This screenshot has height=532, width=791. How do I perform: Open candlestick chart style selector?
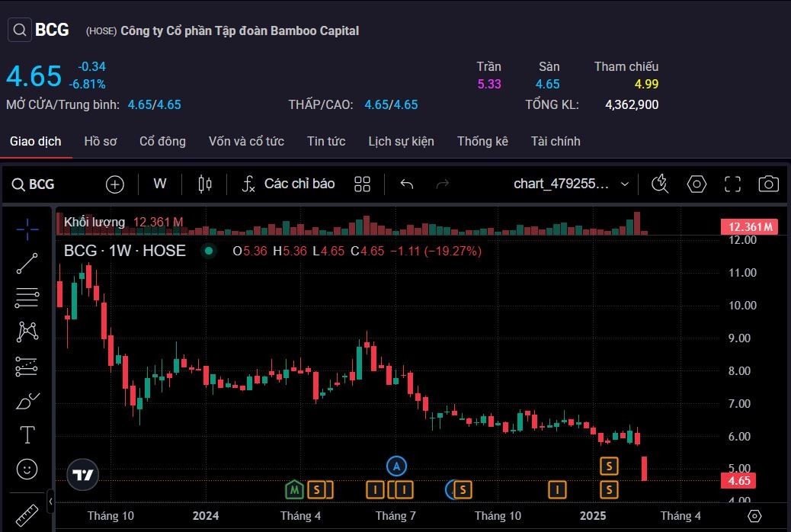pyautogui.click(x=205, y=184)
